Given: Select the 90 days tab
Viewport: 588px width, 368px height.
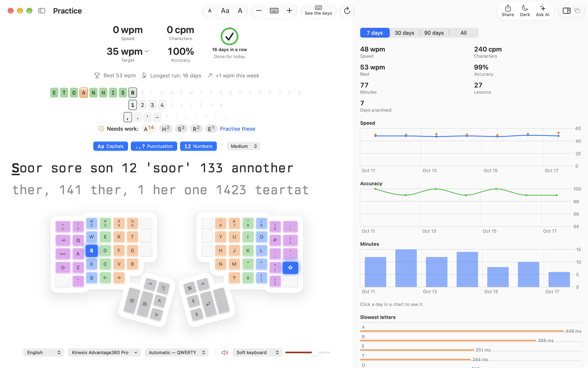Looking at the screenshot, I should [x=434, y=33].
